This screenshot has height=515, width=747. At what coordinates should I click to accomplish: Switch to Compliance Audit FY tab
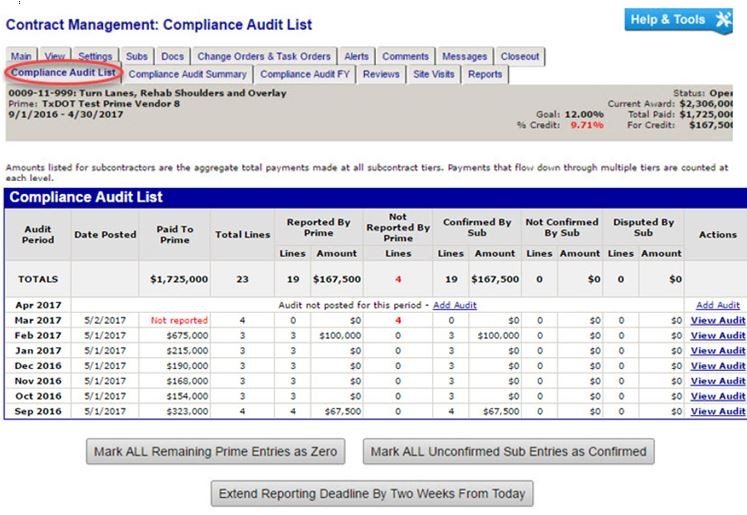tap(304, 74)
